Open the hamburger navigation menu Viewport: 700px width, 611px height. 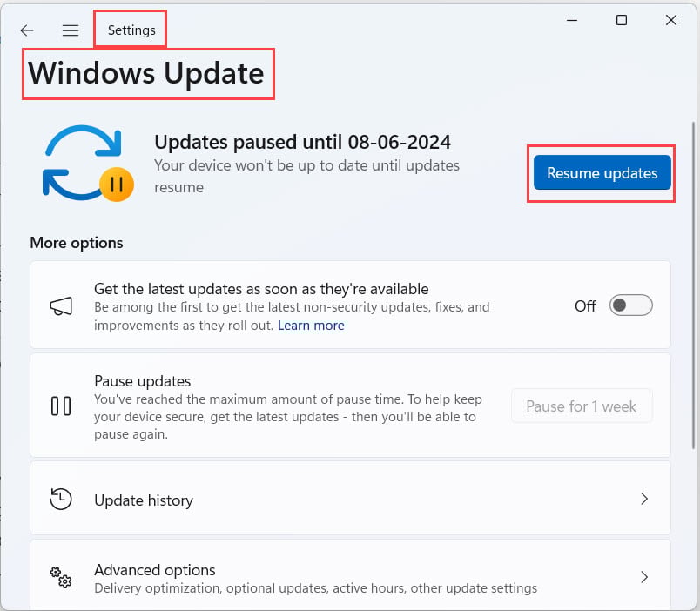coord(71,30)
